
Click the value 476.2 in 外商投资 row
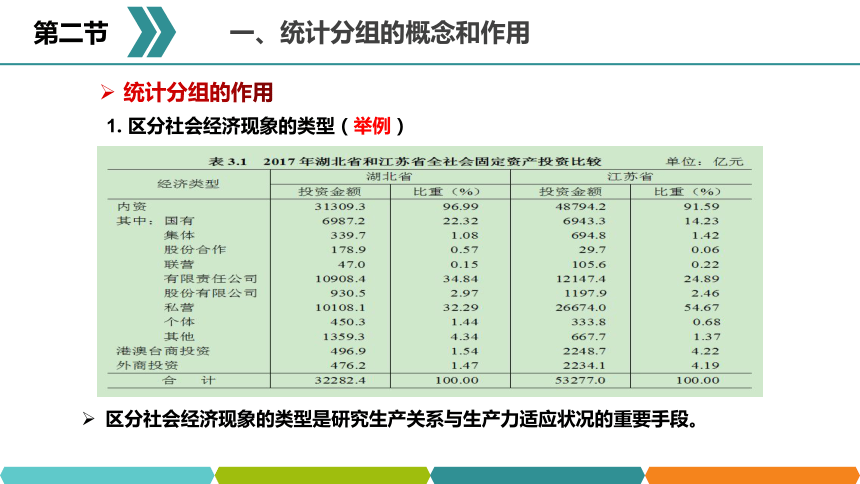348,365
